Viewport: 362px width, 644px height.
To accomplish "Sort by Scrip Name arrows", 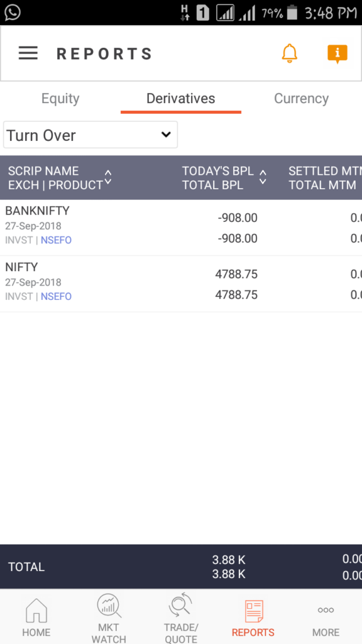I will (108, 178).
